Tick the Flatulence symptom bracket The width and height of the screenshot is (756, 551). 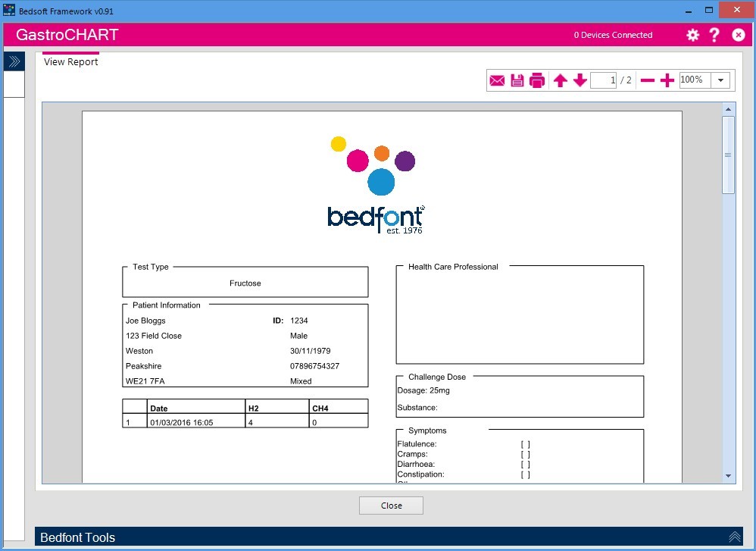[x=526, y=444]
